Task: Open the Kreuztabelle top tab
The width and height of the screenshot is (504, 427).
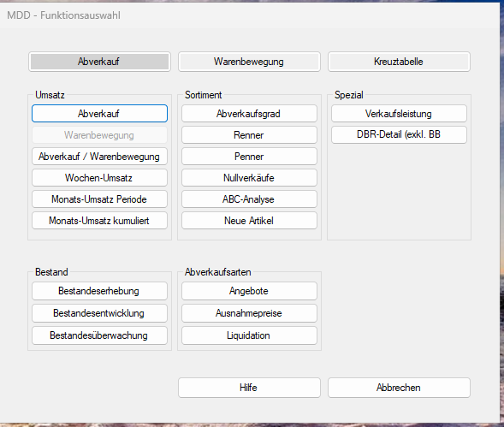Action: [399, 62]
